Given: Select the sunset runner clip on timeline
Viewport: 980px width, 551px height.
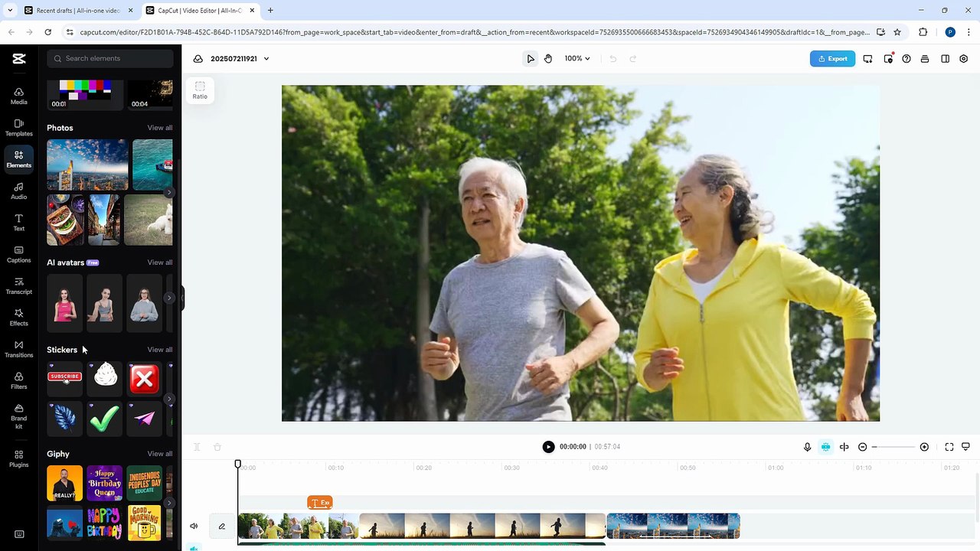Looking at the screenshot, I should 482,527.
